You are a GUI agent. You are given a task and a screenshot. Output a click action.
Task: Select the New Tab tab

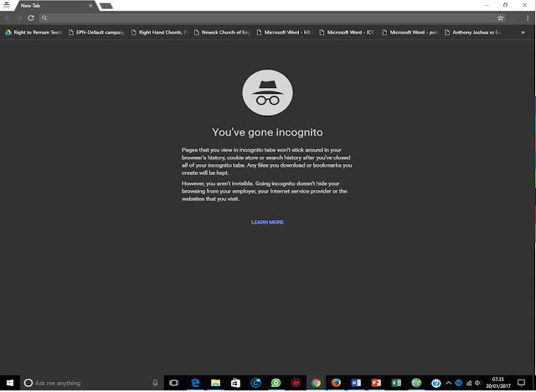coord(54,6)
